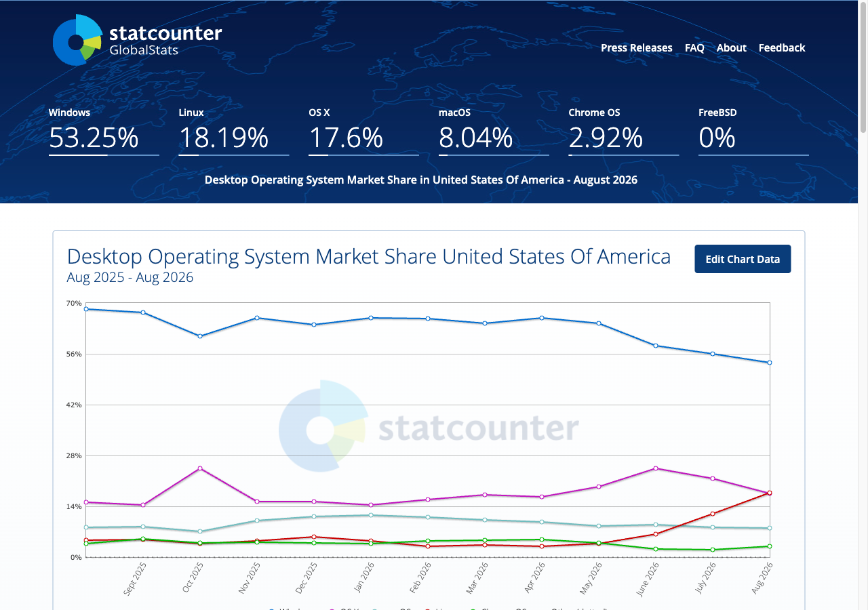Click the Windows blue data point for May 2026

click(599, 323)
